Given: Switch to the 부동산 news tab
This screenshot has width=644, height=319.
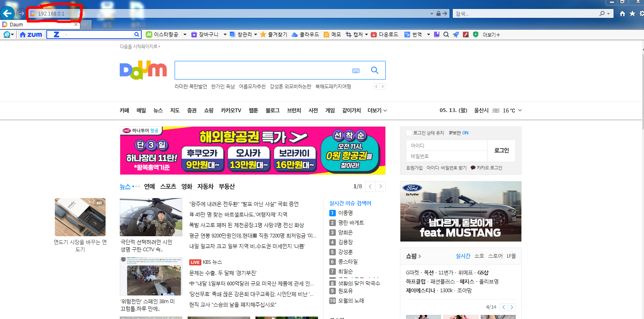Looking at the screenshot, I should point(227,186).
